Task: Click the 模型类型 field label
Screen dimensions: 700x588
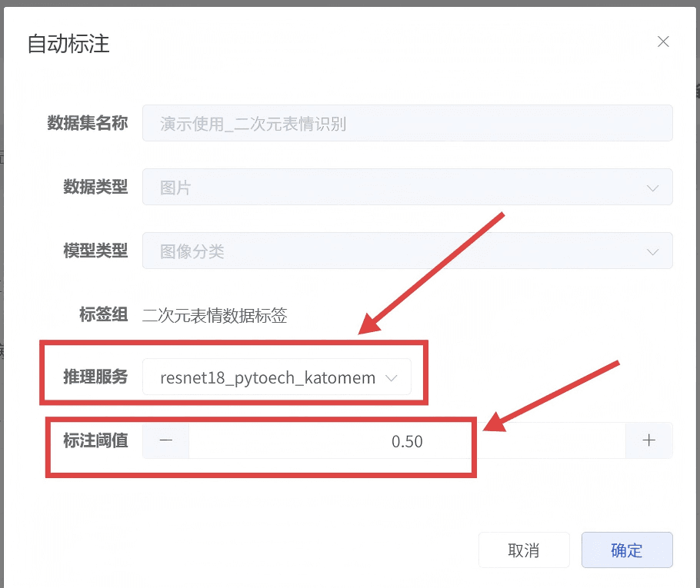Action: point(95,251)
